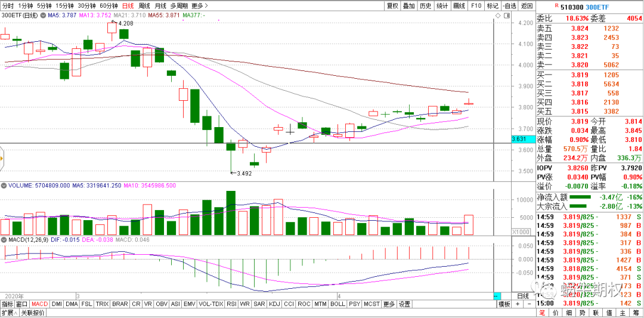Select the FSL indicator tab
644x318 pixels.
coord(86,304)
